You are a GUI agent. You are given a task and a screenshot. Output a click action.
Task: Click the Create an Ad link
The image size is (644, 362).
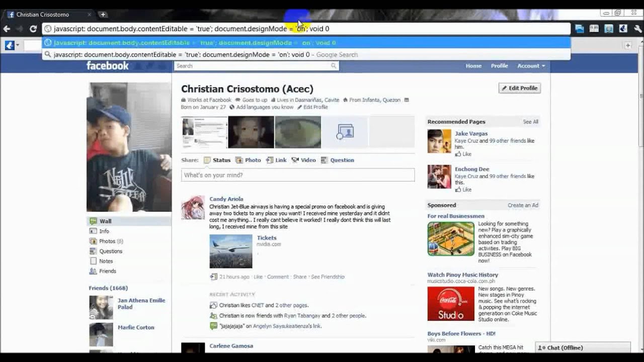point(523,205)
